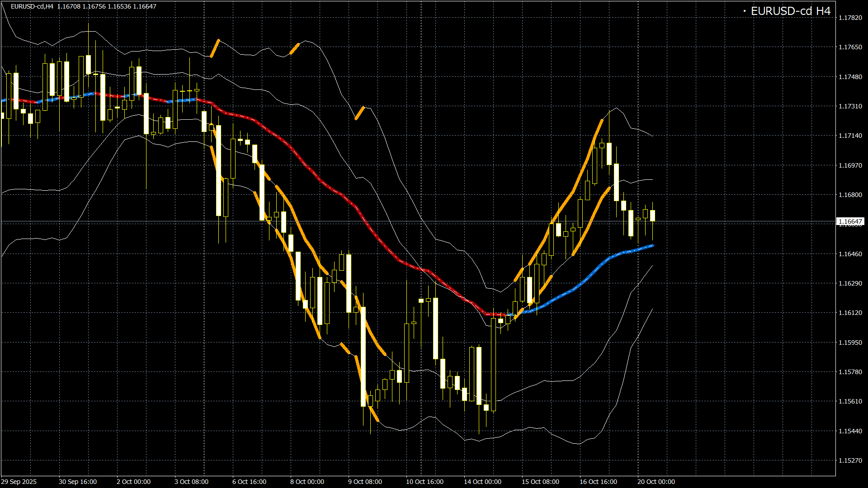This screenshot has width=868, height=488.
Task: Click the short orange segment near 1.17650
Action: [x=215, y=48]
